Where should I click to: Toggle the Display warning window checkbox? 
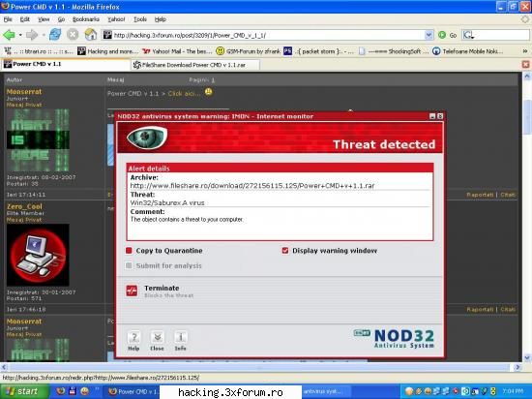pos(285,251)
